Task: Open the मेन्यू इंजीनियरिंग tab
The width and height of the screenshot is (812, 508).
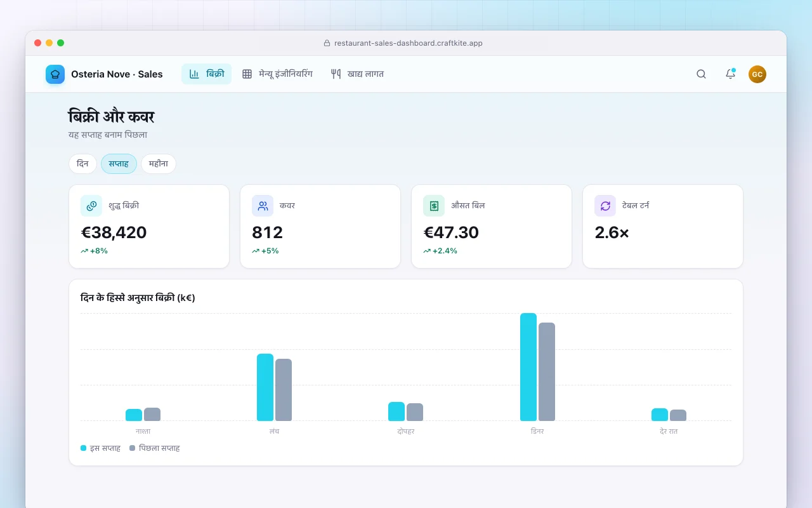Action: 277,74
